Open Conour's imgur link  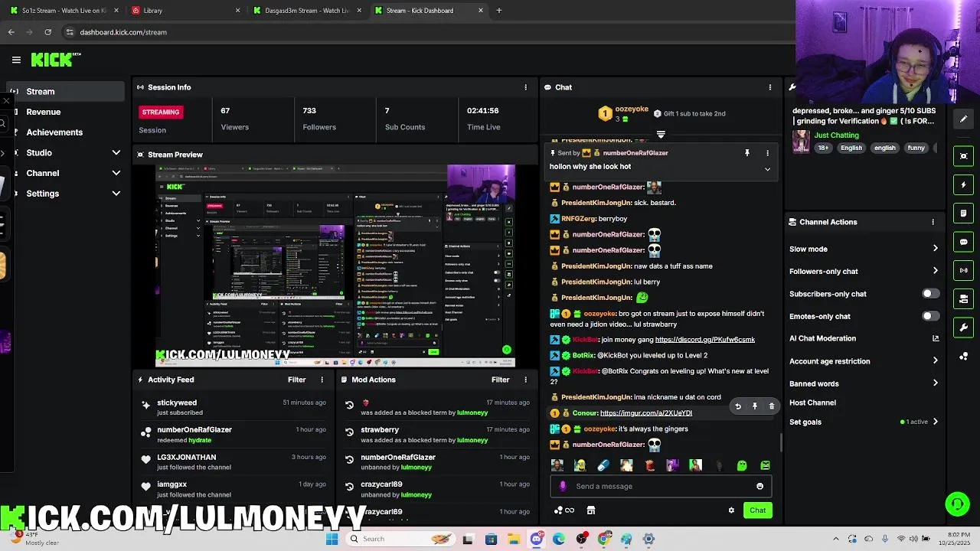coord(646,413)
